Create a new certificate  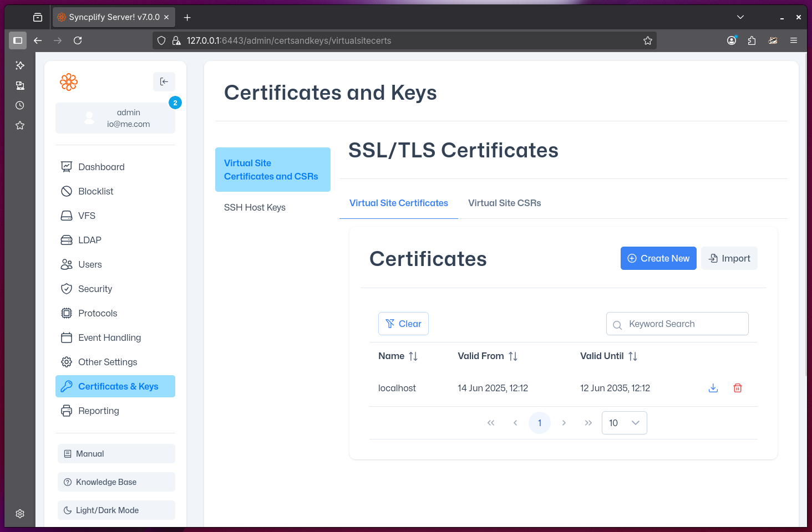(x=658, y=258)
